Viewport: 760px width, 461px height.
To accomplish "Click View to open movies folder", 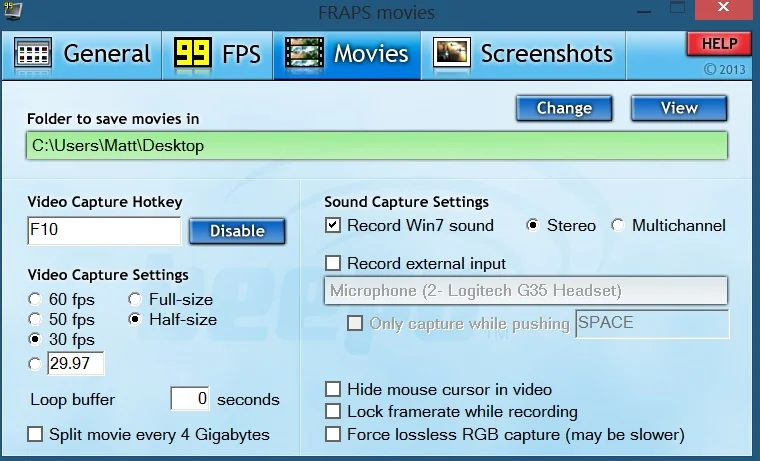I will (x=679, y=108).
